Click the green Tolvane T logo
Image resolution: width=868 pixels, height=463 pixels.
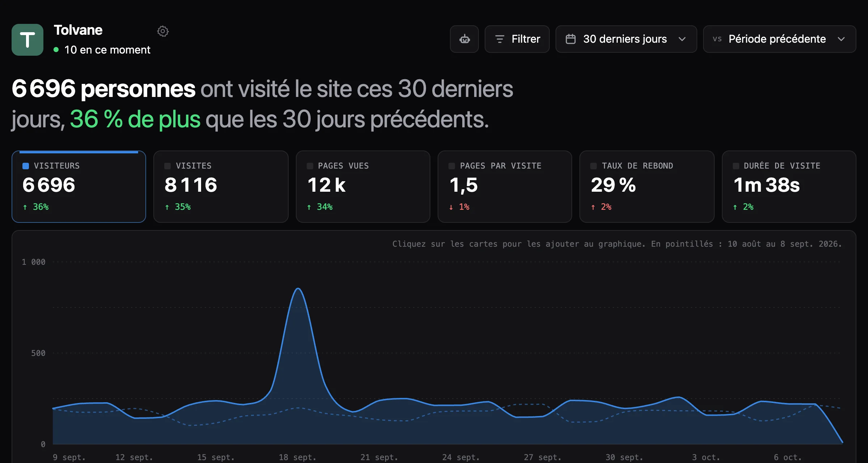pos(27,40)
